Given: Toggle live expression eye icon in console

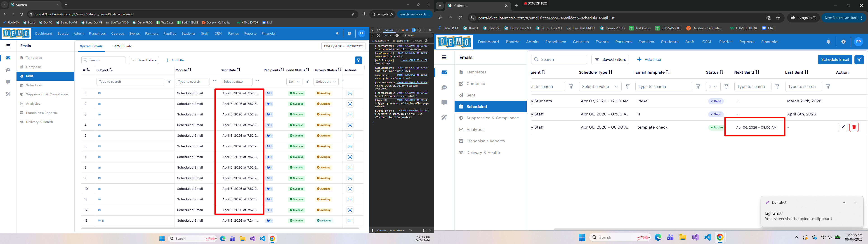Looking at the screenshot, I should [x=397, y=35].
